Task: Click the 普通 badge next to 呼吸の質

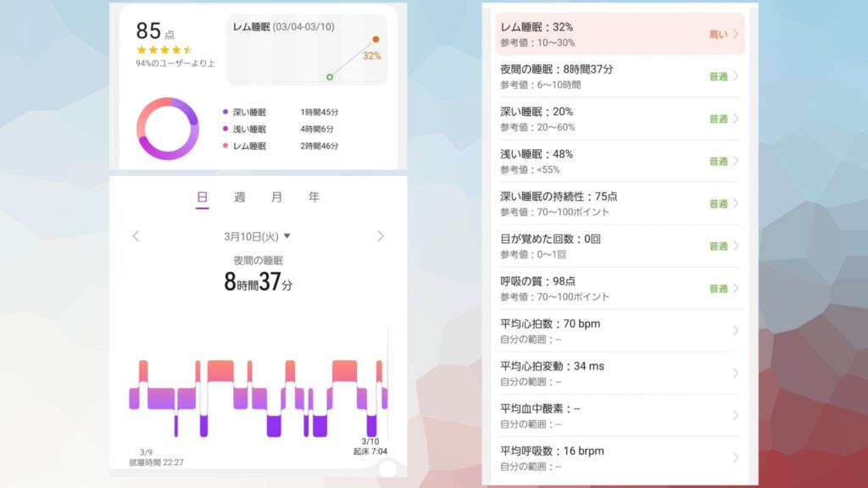Action: point(719,288)
